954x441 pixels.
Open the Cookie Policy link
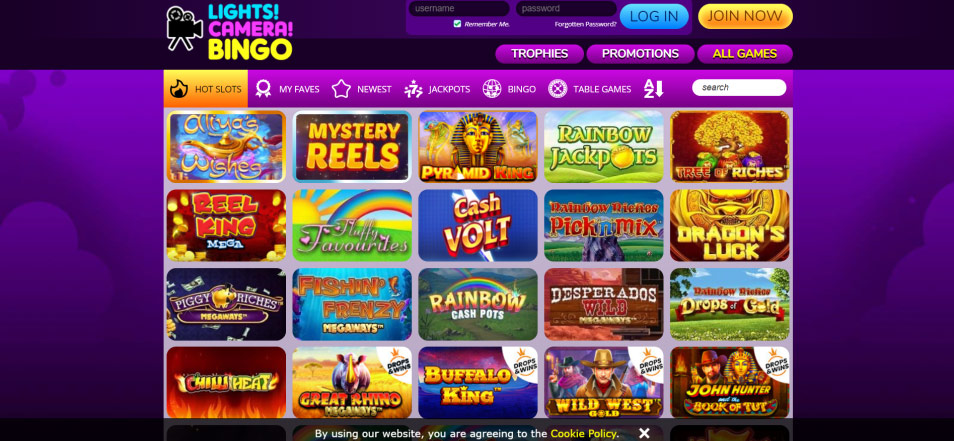coord(583,434)
